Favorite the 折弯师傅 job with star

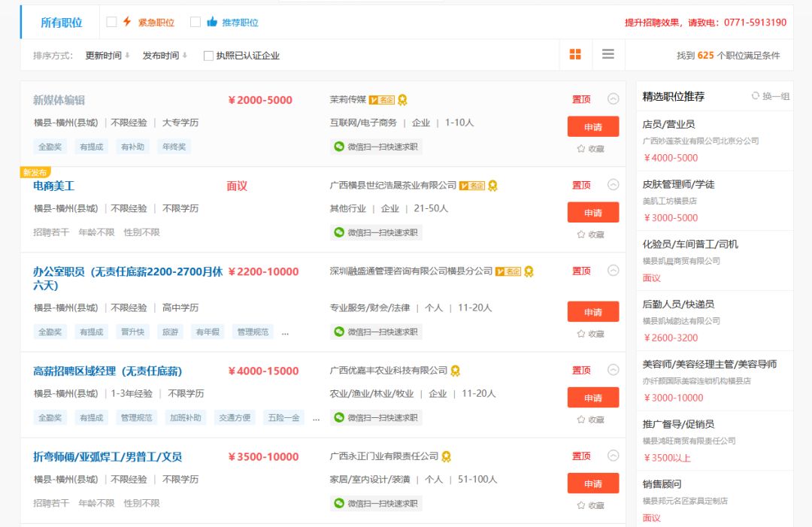(581, 505)
